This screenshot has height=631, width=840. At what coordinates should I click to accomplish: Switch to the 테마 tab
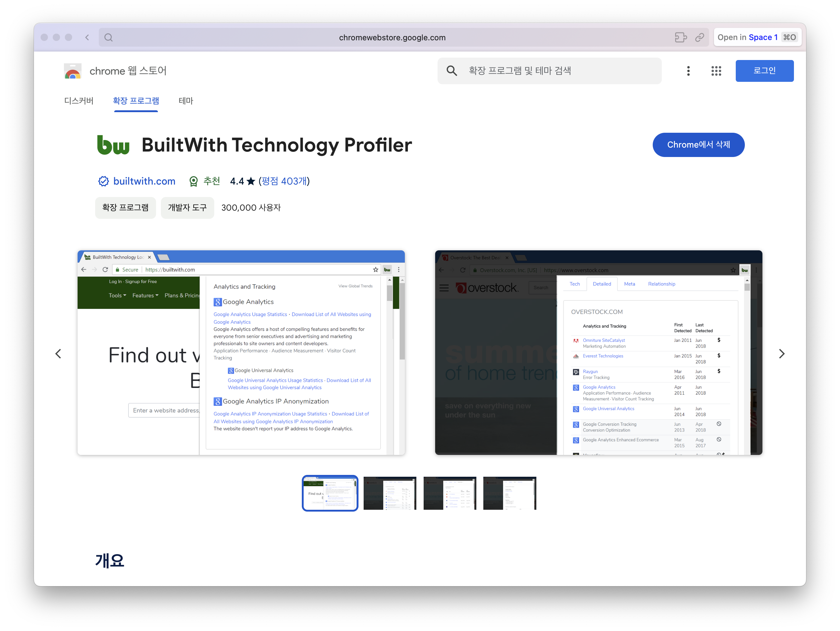coord(186,101)
